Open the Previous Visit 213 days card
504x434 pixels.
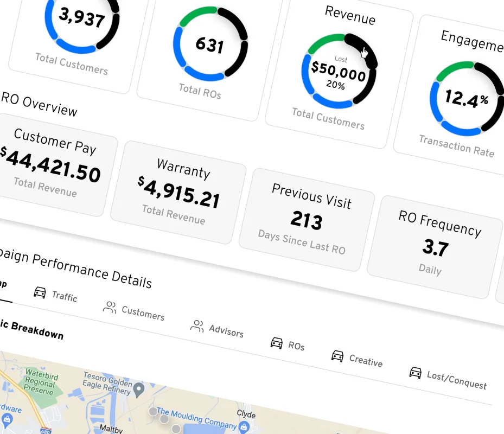(x=307, y=220)
